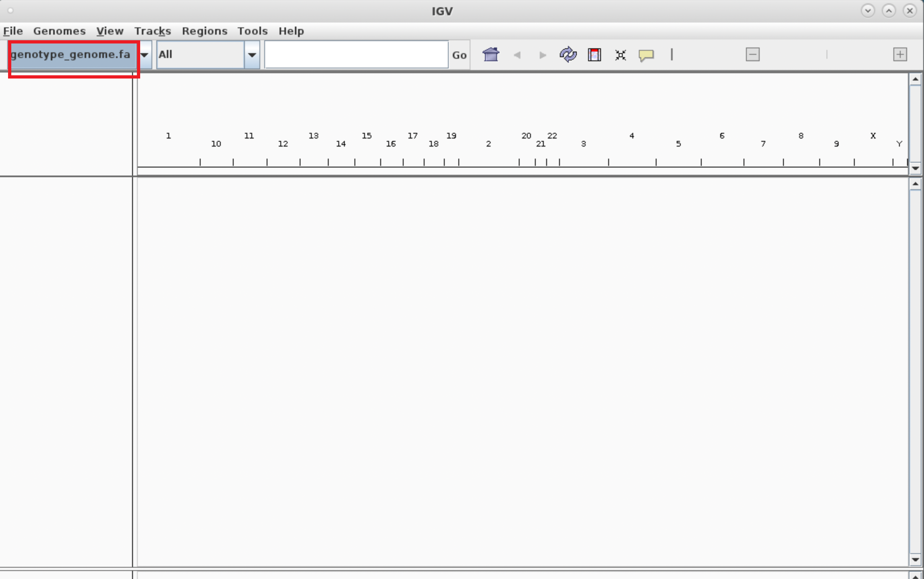Image resolution: width=924 pixels, height=579 pixels.
Task: Jump to chromosome 9 label on ruler
Action: click(837, 144)
